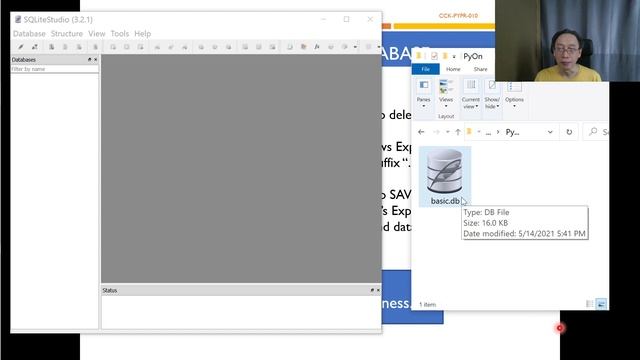Click the folder icon in address bar
This screenshot has height=360, width=640.
469,131
